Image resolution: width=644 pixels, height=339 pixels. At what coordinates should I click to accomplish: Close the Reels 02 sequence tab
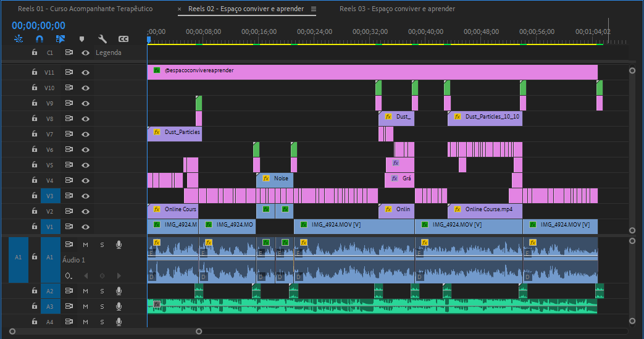pos(180,9)
